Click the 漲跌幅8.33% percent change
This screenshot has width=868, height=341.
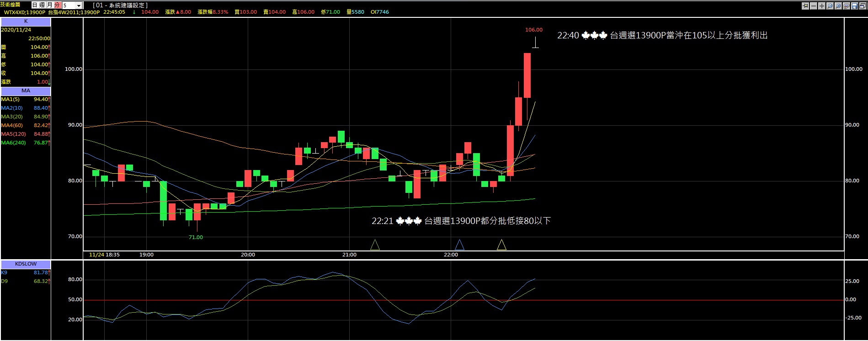[213, 12]
